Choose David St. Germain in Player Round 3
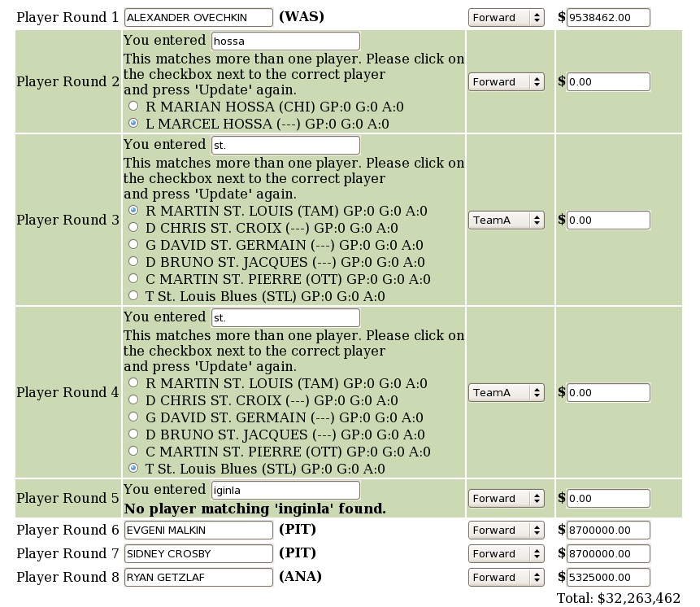This screenshot has height=607, width=700. pyautogui.click(x=133, y=244)
